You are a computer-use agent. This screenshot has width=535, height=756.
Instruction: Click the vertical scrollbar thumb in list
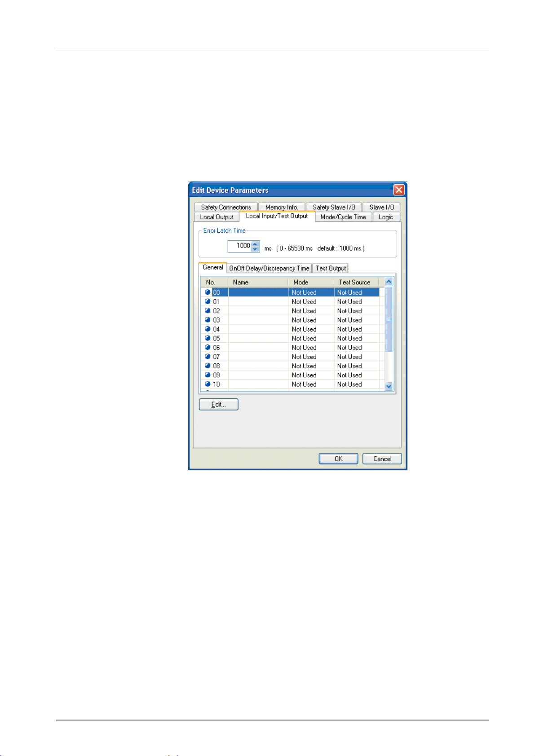pyautogui.click(x=389, y=319)
